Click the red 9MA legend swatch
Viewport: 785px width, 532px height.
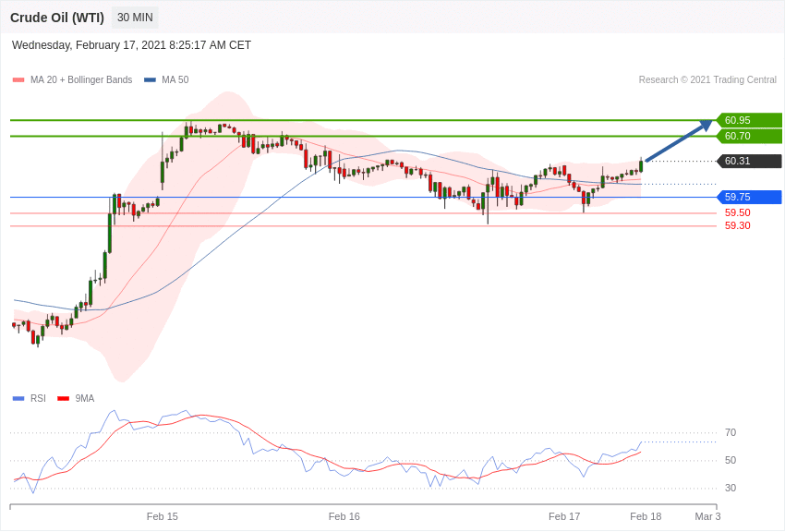63,399
